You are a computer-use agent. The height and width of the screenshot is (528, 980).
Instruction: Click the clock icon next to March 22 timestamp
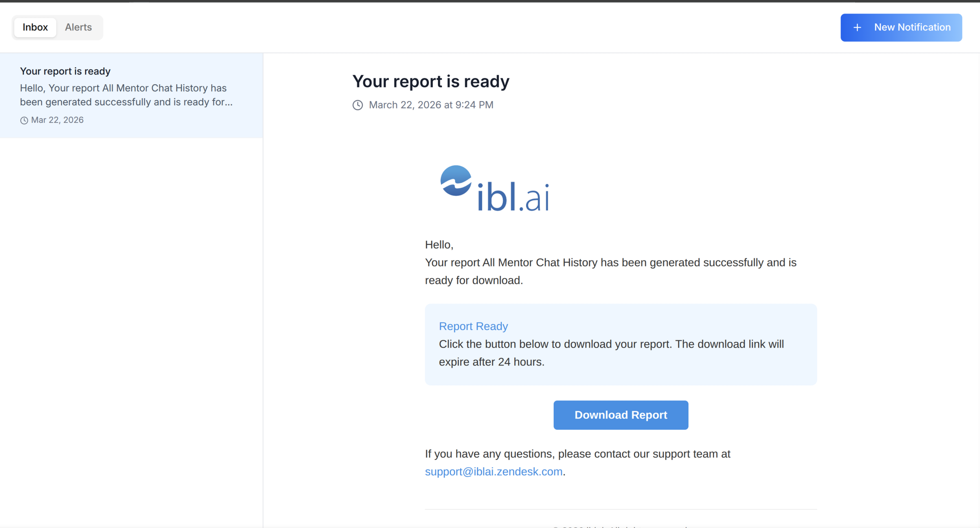[x=358, y=105]
